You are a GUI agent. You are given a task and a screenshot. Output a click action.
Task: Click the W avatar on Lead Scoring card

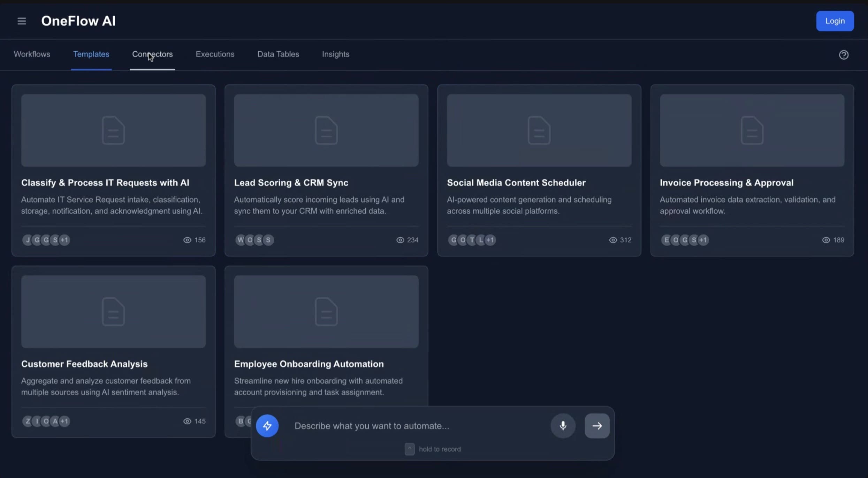click(241, 240)
